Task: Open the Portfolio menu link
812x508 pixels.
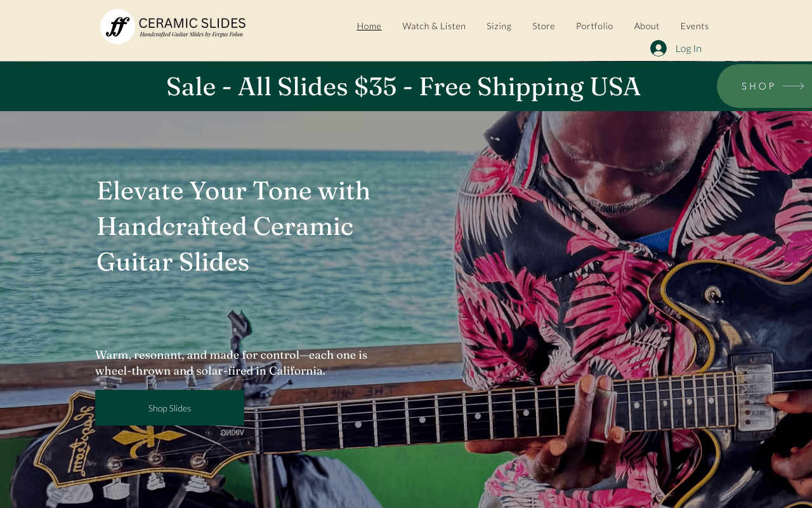Action: [594, 26]
